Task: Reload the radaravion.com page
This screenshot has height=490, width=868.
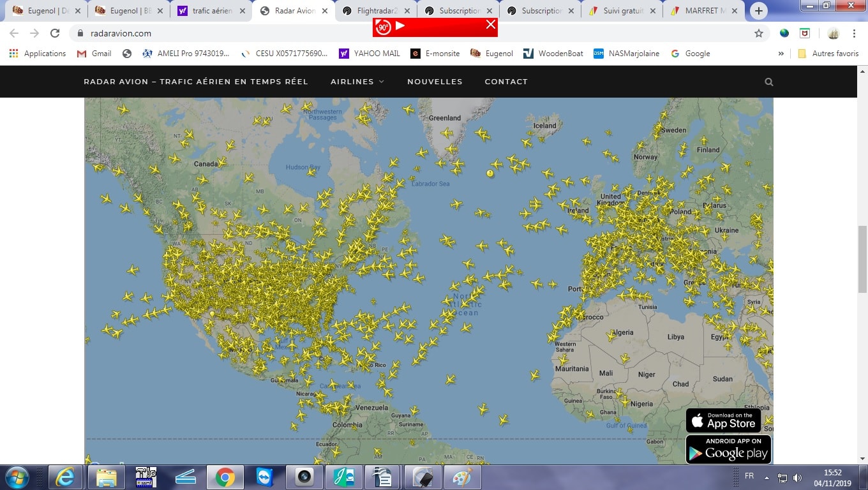Action: tap(55, 33)
